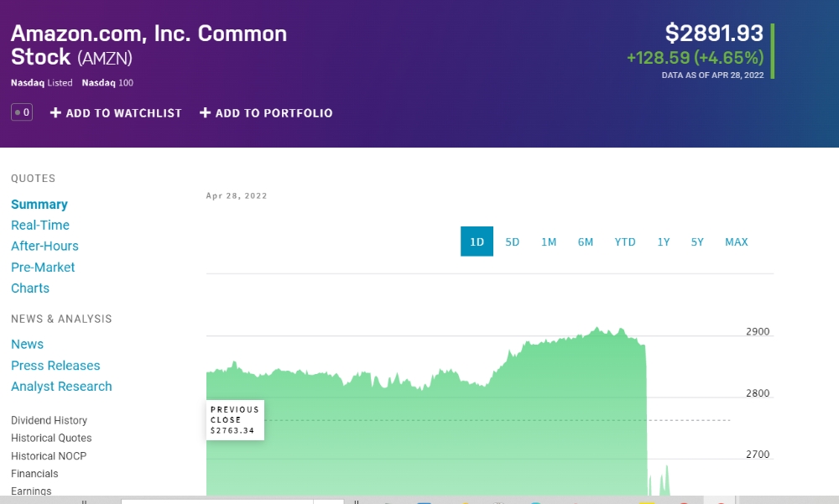Image resolution: width=839 pixels, height=504 pixels.
Task: Open the Charts section
Action: 30,288
